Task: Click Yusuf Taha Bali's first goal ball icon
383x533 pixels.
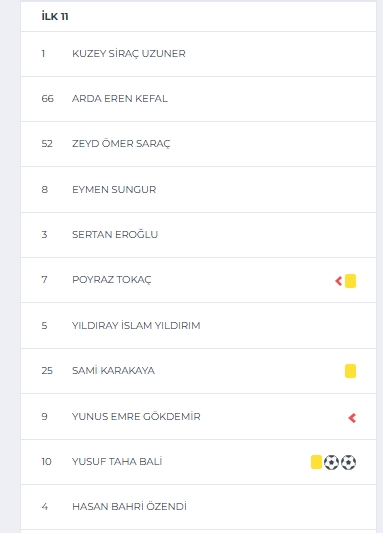Action: point(331,462)
